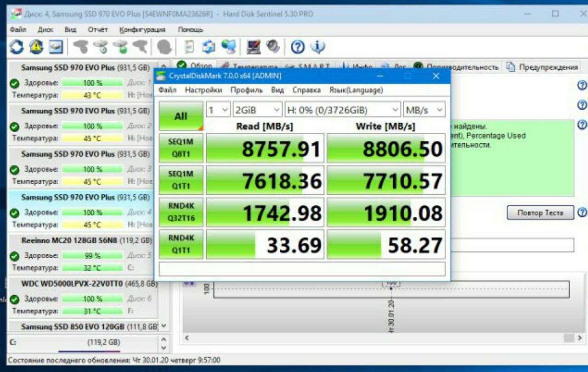
Task: Click the globe and computer network icon
Action: (229, 46)
